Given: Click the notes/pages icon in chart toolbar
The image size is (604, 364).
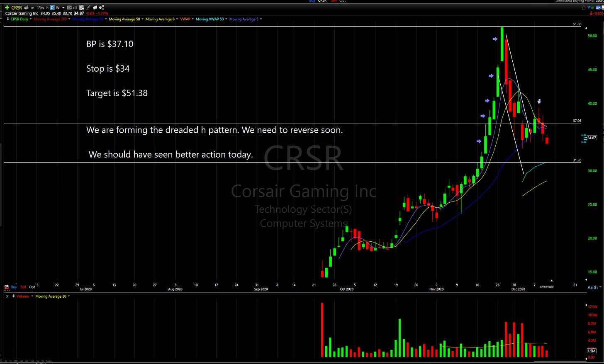Looking at the screenshot, I should (x=95, y=7).
